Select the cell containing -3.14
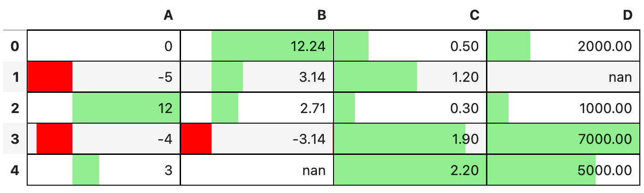The image size is (644, 193). coord(257,139)
